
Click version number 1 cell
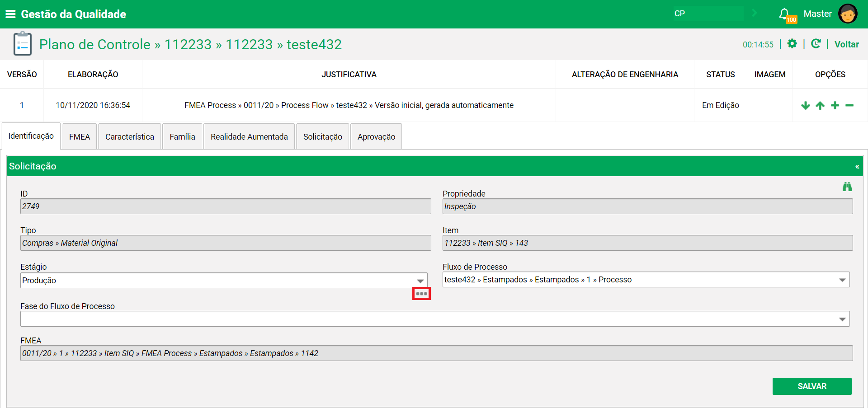point(22,105)
